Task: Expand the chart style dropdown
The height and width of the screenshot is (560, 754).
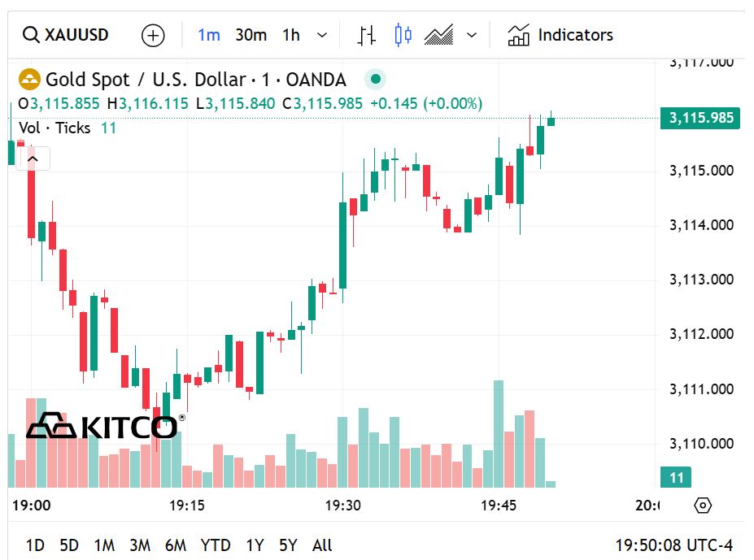Action: coord(472,35)
